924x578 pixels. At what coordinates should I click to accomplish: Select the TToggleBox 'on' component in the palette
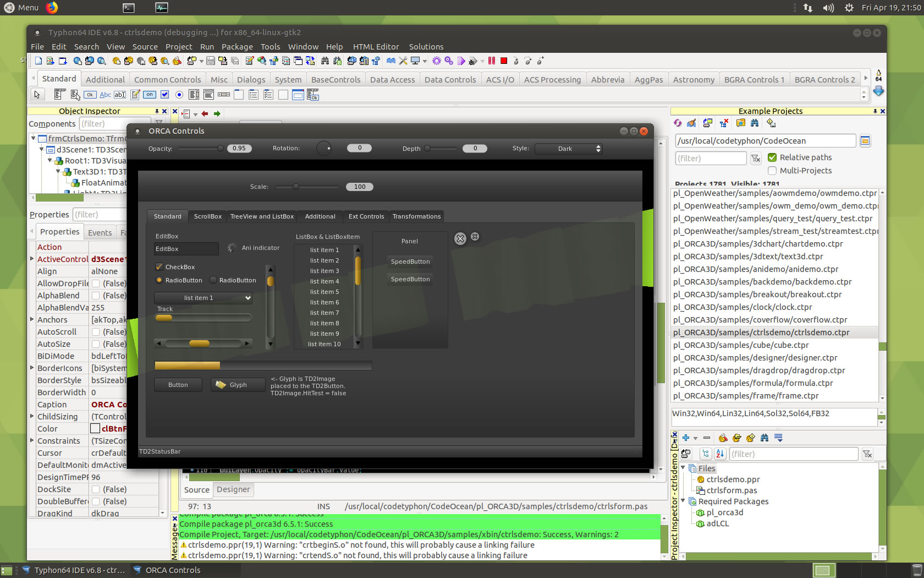150,95
